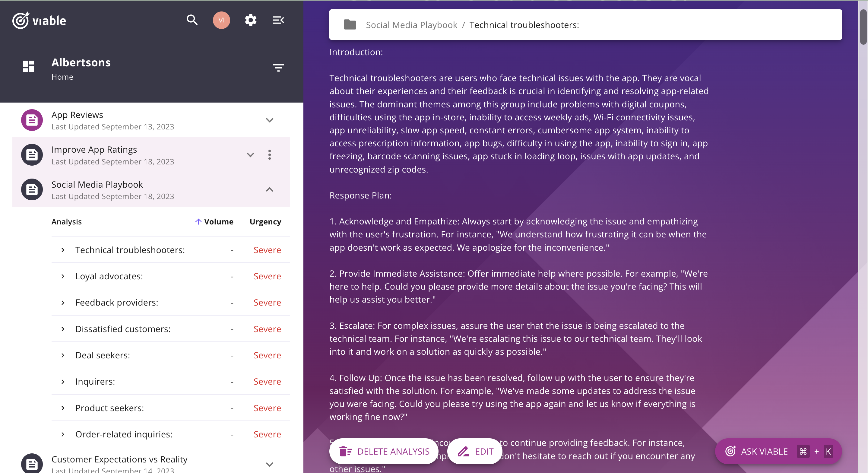This screenshot has width=868, height=473.
Task: Expand Deal seekers row arrow
Action: (63, 355)
